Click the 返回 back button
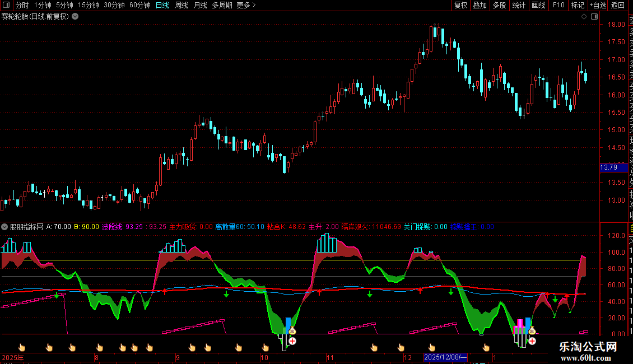This screenshot has width=633, height=364. (x=618, y=5)
